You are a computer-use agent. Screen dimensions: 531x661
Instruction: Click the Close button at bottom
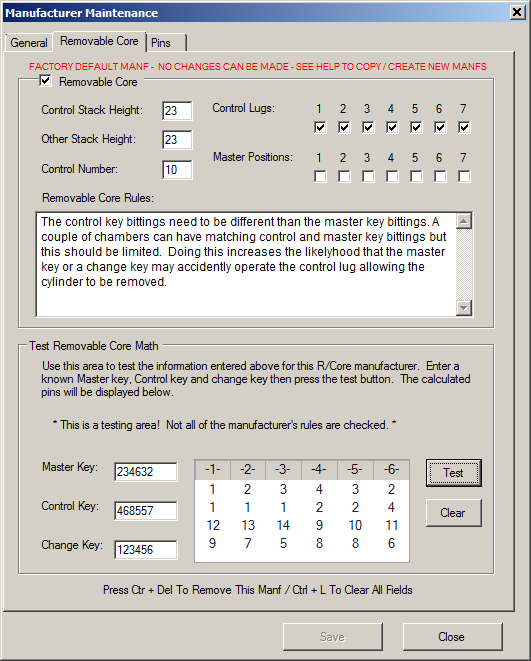pos(453,637)
